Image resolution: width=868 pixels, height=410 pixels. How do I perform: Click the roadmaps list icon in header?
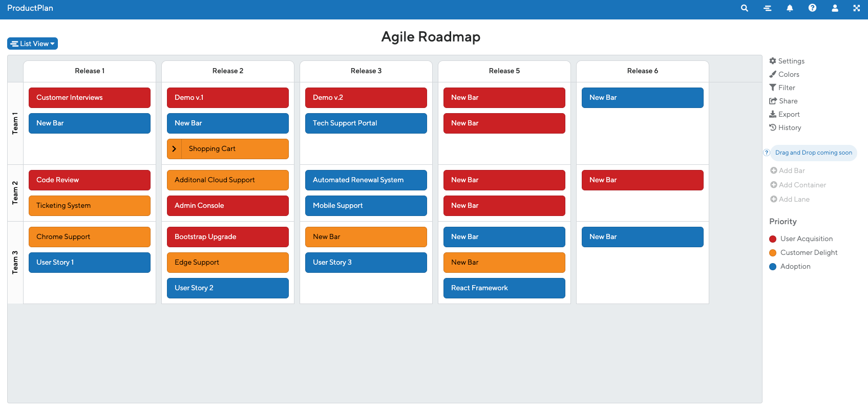click(x=767, y=8)
